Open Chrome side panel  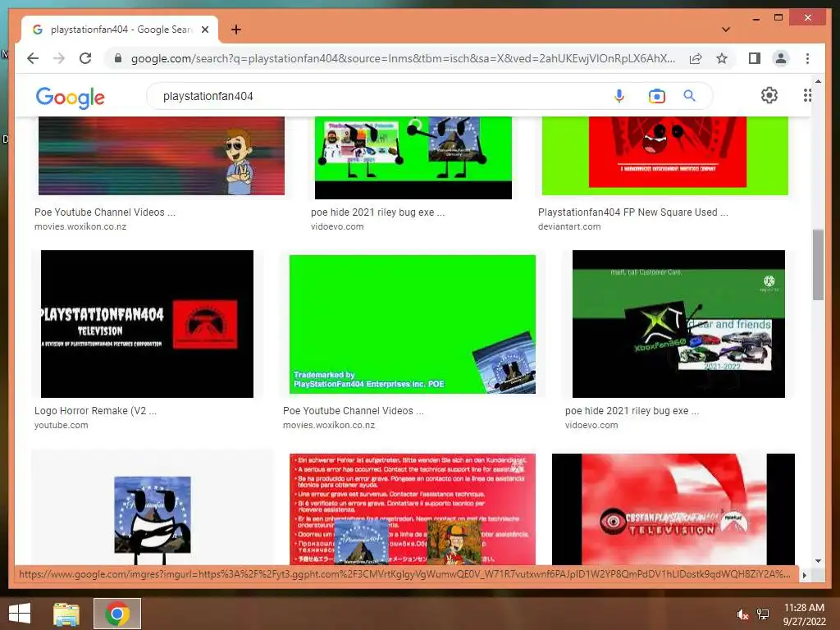[x=755, y=58]
